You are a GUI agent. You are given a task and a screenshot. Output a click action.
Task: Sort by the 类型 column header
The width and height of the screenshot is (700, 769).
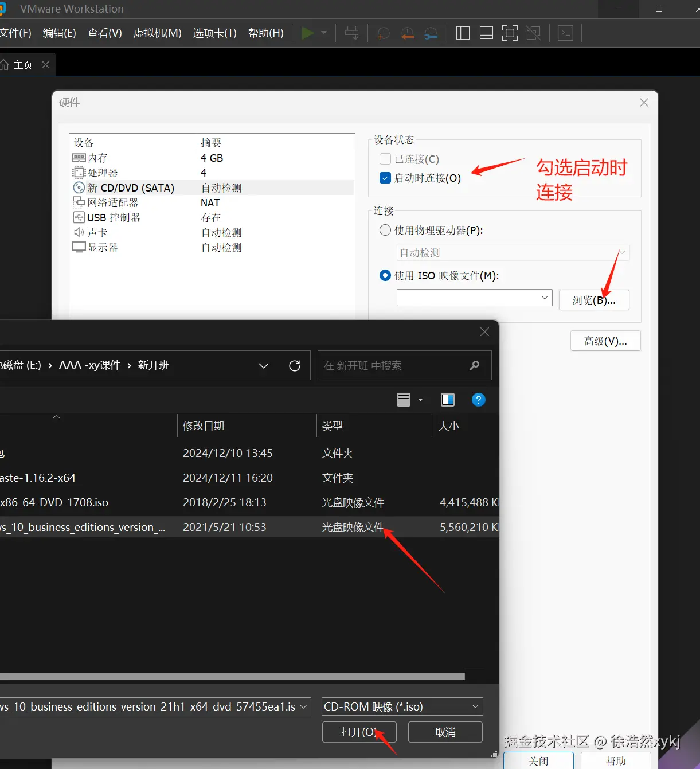(374, 426)
